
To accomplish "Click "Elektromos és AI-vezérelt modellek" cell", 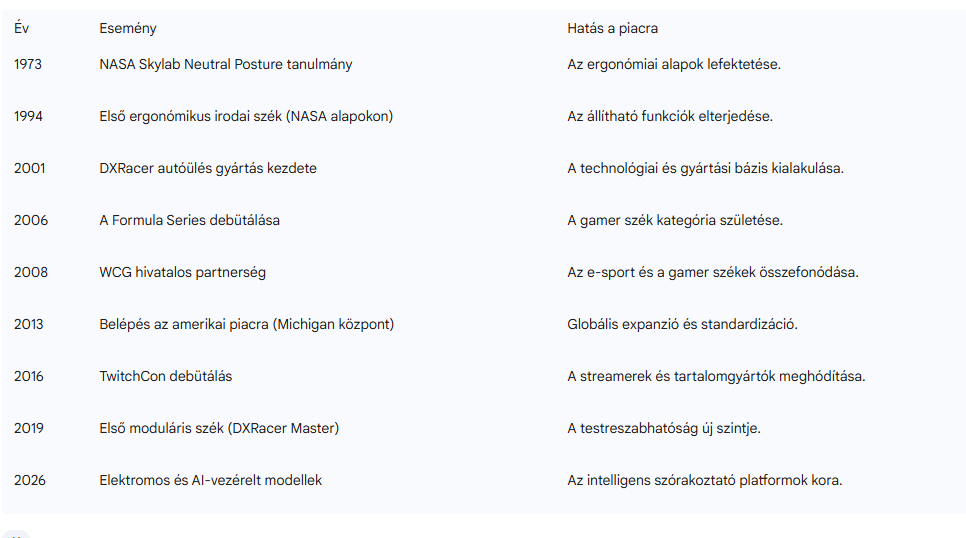I will pos(210,480).
